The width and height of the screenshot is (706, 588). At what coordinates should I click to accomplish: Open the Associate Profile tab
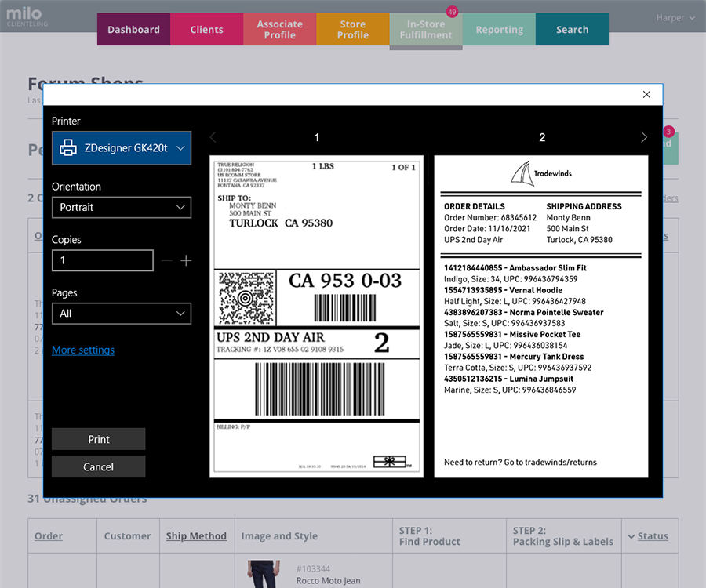tap(280, 30)
